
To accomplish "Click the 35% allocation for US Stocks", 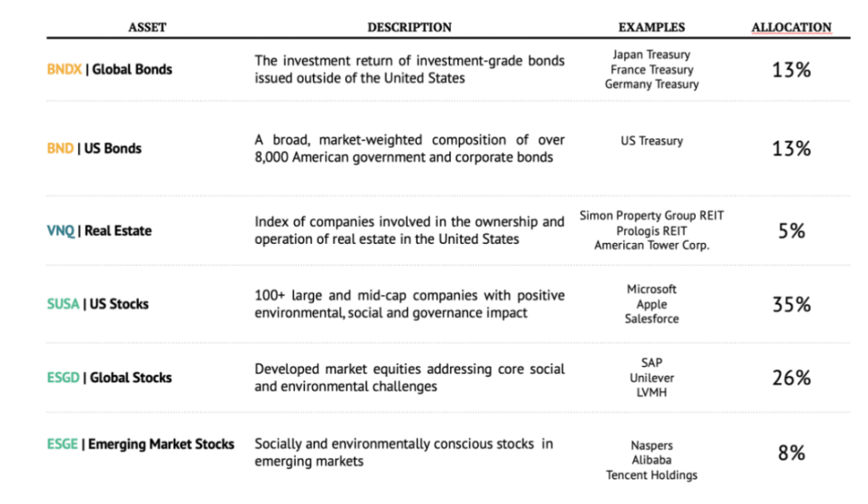I will point(791,305).
